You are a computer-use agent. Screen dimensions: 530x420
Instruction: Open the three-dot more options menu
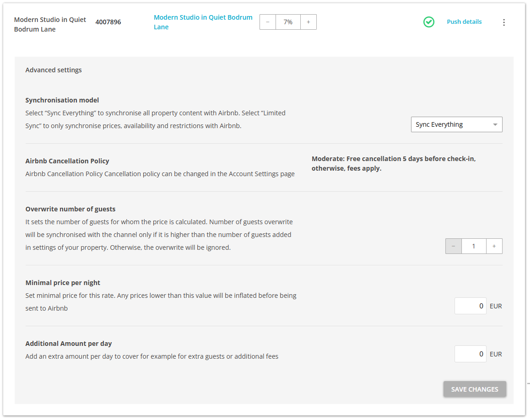[504, 22]
